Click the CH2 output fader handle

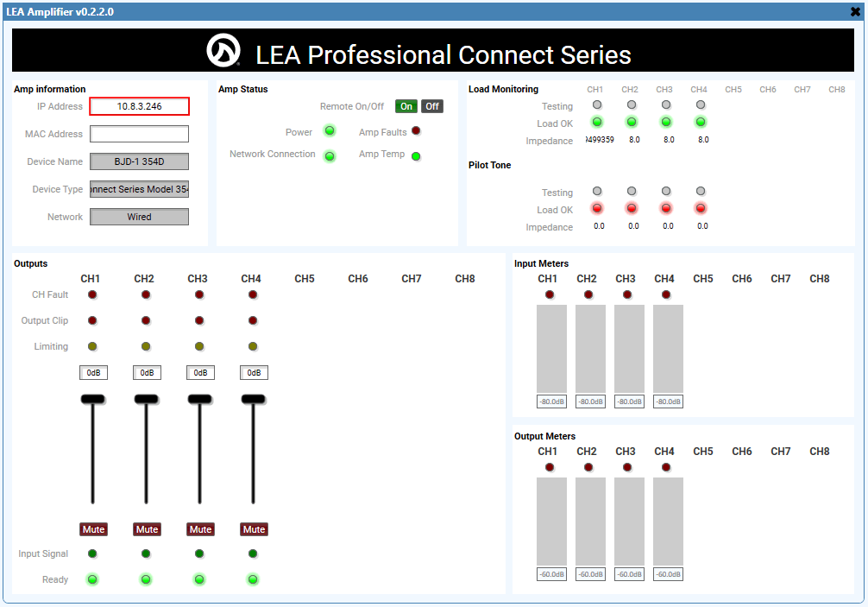point(147,399)
